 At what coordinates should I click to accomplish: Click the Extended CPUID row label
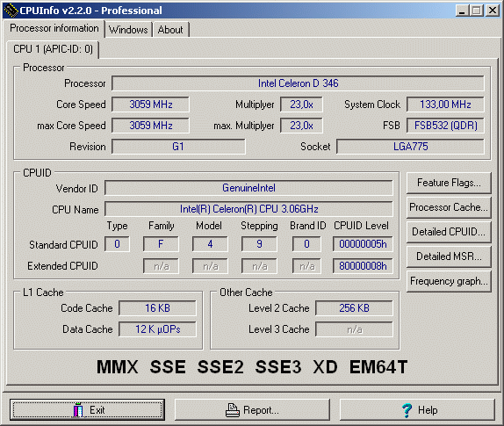pos(62,266)
